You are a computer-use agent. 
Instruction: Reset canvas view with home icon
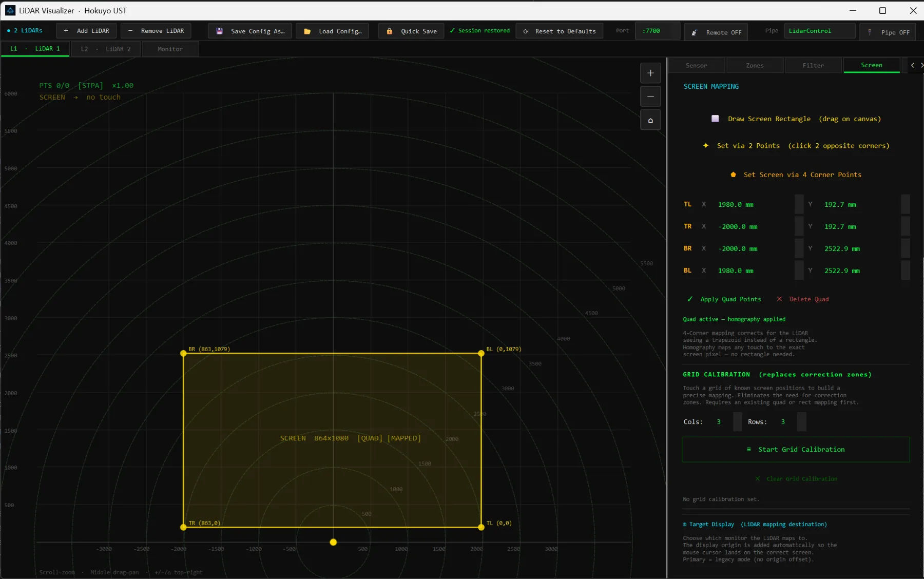[650, 120]
